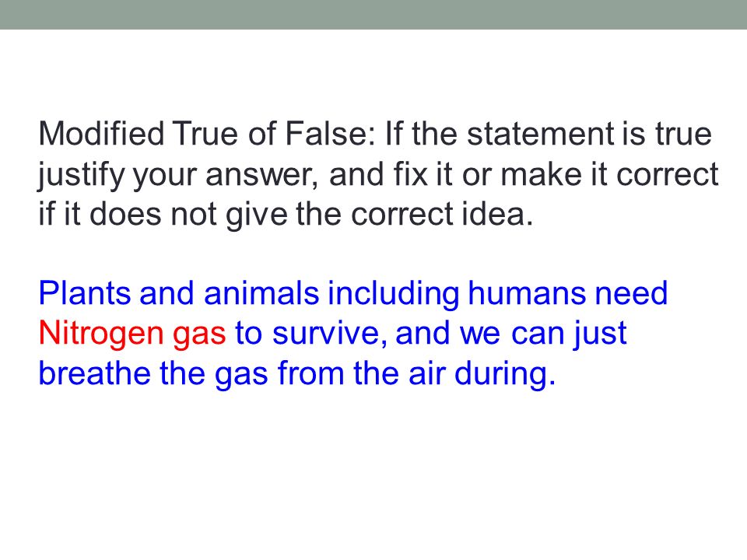Click the words "does not give" in black
The width and height of the screenshot is (747, 560).
tap(188, 214)
